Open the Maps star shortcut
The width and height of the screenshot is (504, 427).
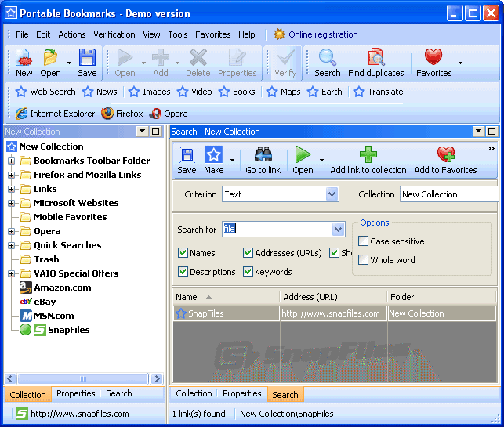point(284,92)
